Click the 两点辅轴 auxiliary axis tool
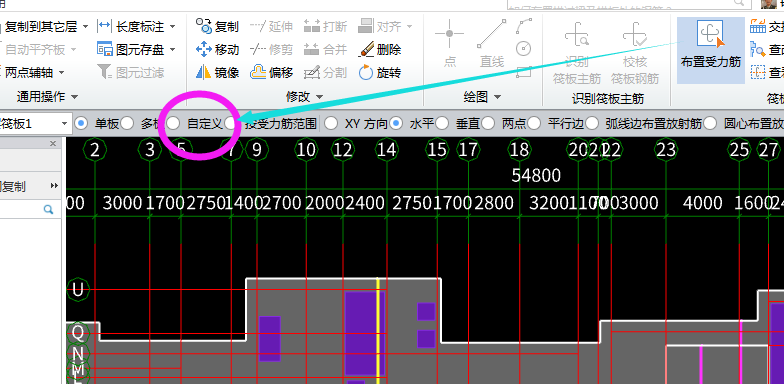This screenshot has height=384, width=784. 30,73
